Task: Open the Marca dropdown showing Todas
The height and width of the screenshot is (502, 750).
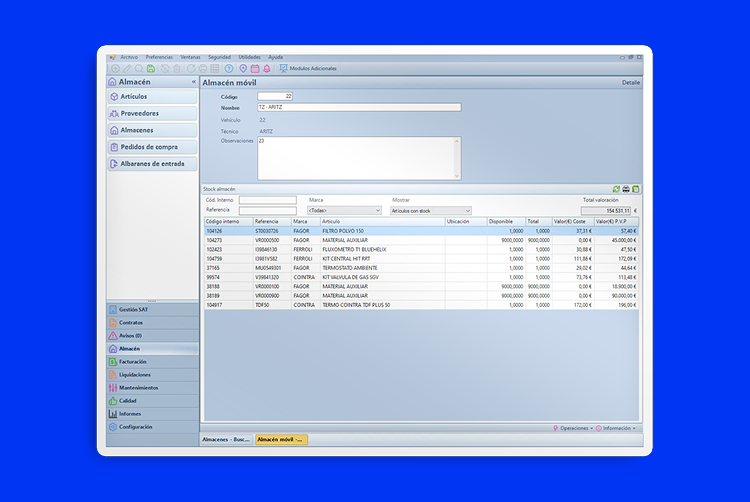Action: (x=345, y=211)
